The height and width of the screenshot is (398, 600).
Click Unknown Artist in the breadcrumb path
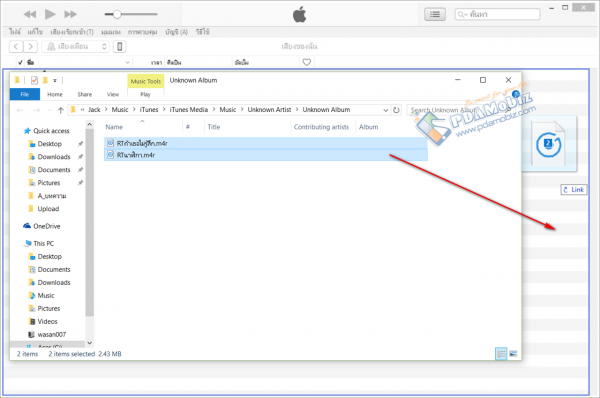point(269,110)
